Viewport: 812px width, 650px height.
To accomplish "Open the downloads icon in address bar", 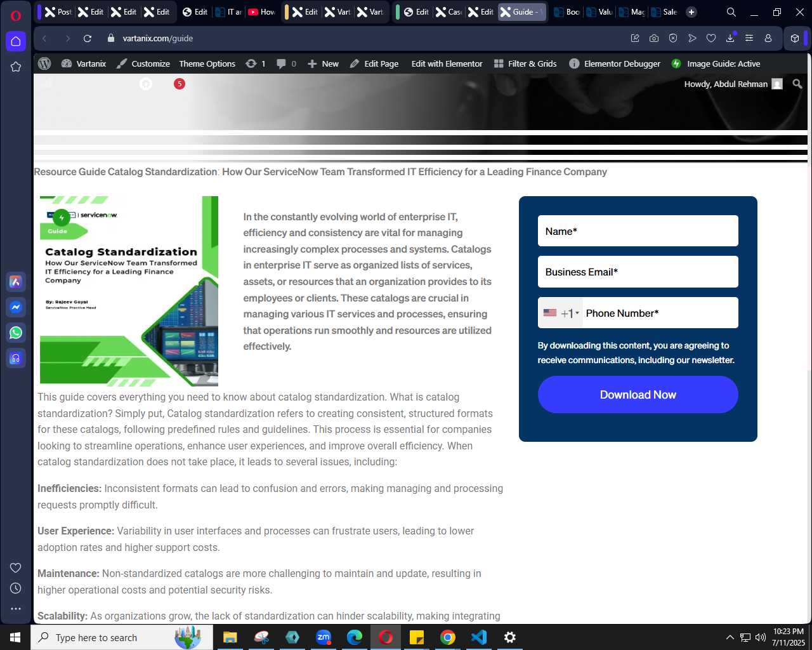I will 730,38.
